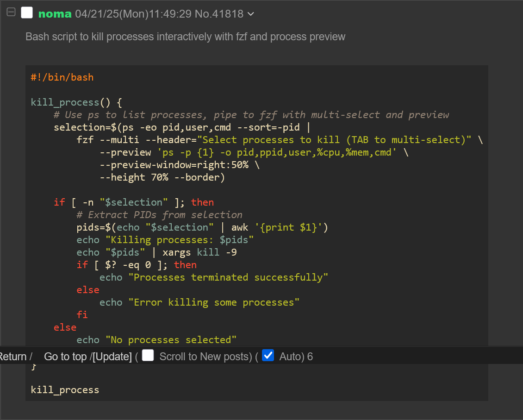Screen dimensions: 523x420
Task: Collapse the post using the minus icon
Action: [x=11, y=13]
